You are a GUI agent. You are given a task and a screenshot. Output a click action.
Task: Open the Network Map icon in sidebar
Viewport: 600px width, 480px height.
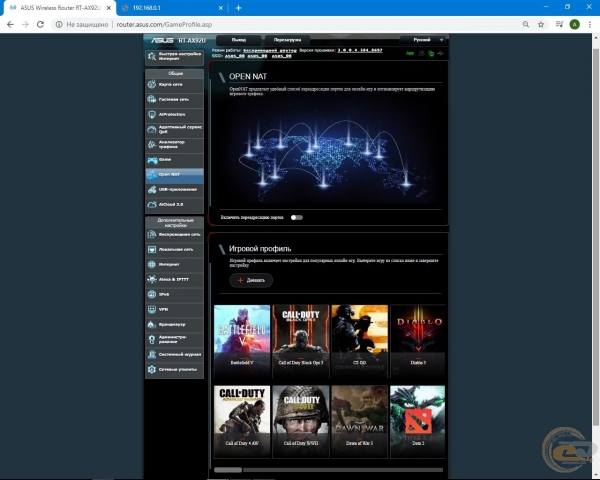pos(152,84)
